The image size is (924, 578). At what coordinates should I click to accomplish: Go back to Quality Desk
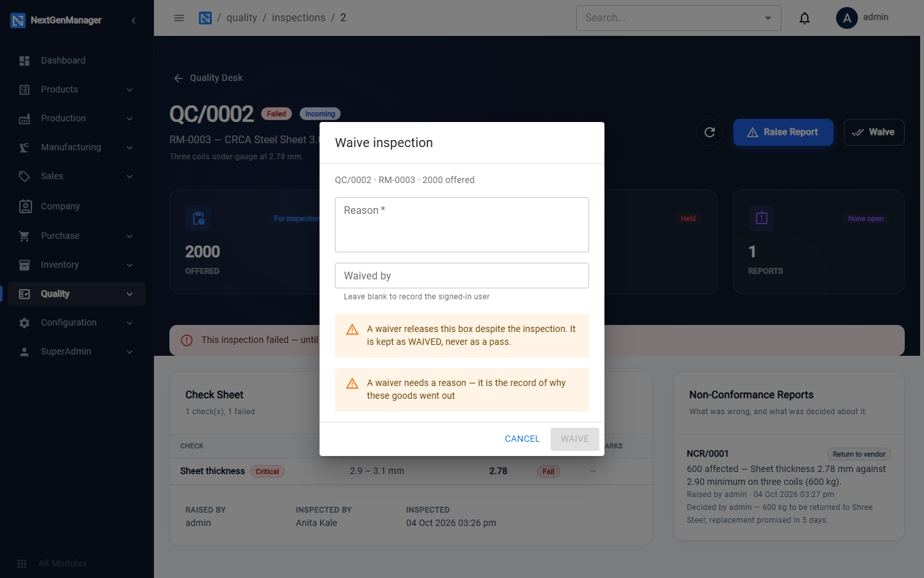point(208,78)
